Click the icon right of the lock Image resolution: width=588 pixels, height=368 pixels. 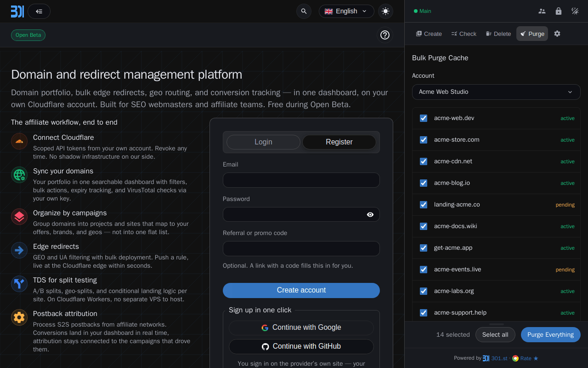575,11
